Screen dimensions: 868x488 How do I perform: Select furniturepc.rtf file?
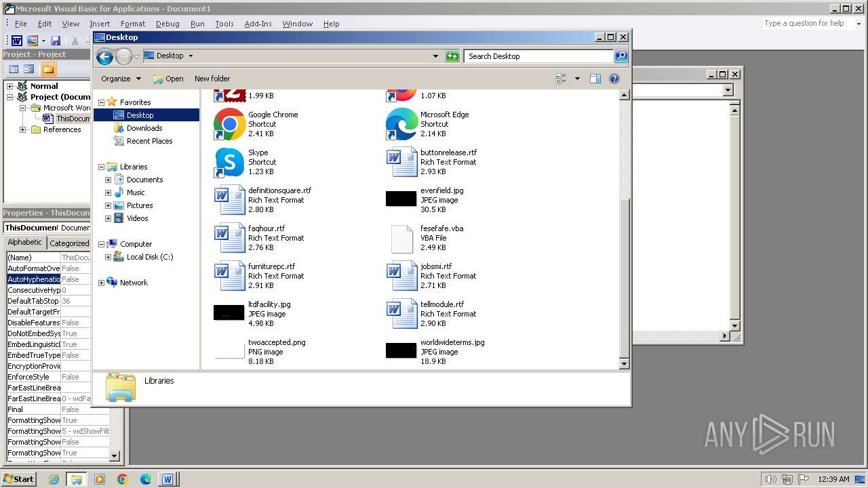(x=260, y=276)
